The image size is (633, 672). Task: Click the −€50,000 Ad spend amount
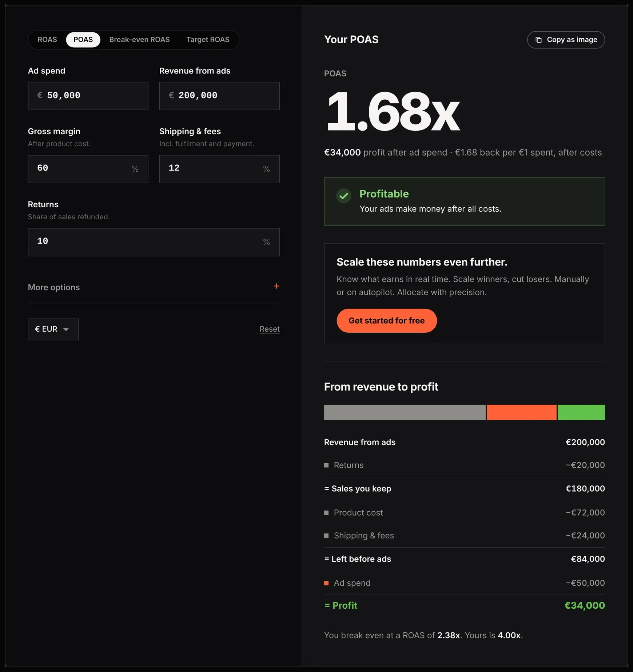tap(585, 583)
